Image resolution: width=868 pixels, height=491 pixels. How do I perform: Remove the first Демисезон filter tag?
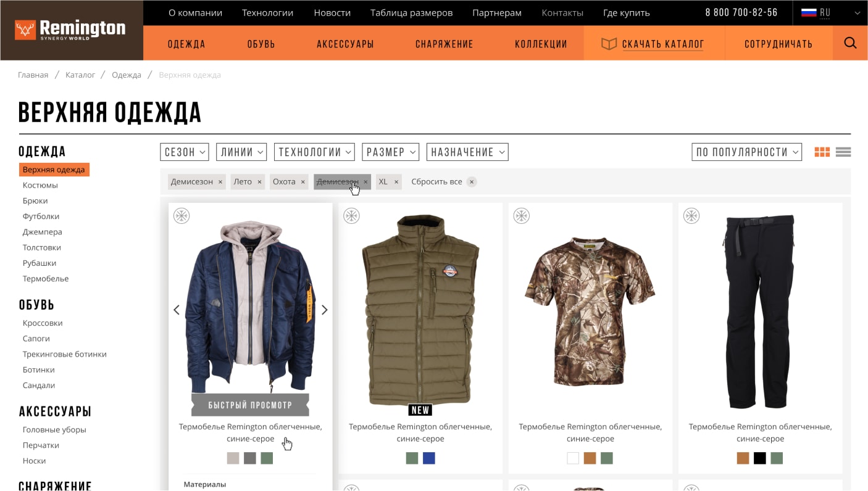coord(220,182)
